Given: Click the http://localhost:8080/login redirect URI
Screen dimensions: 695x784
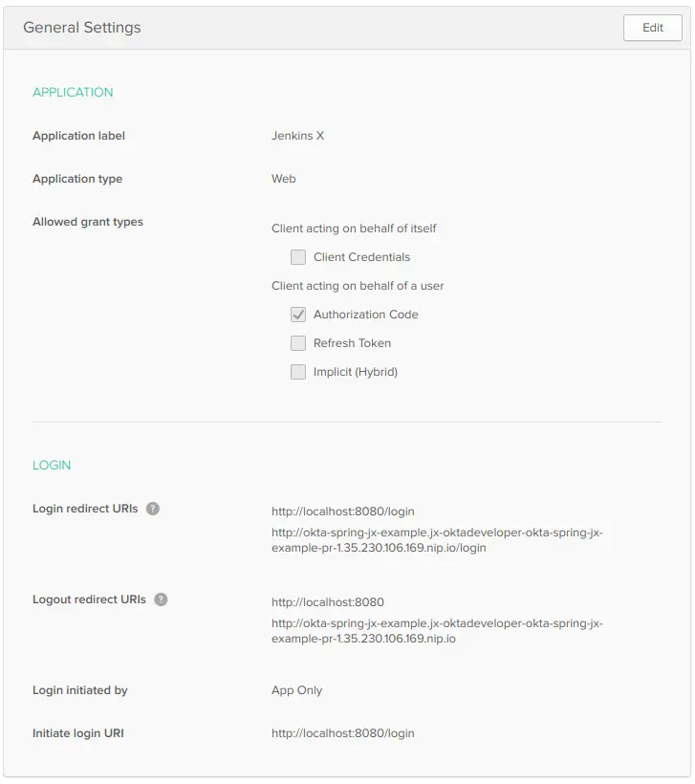Looking at the screenshot, I should (342, 512).
